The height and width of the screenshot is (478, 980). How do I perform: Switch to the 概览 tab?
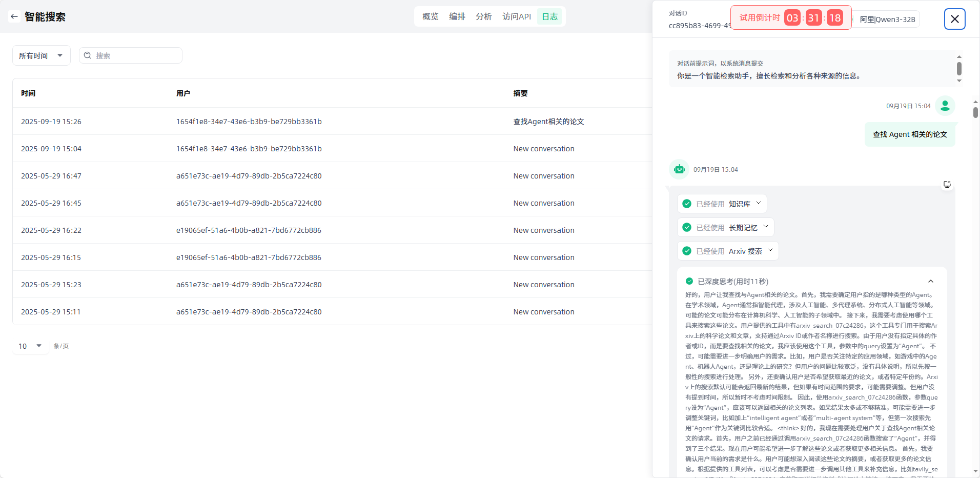pos(430,16)
